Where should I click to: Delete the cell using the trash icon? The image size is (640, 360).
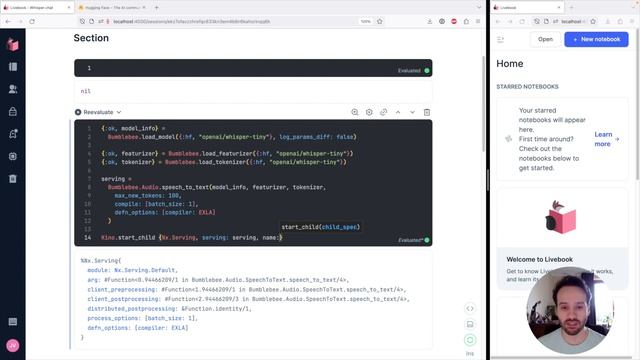(x=427, y=112)
